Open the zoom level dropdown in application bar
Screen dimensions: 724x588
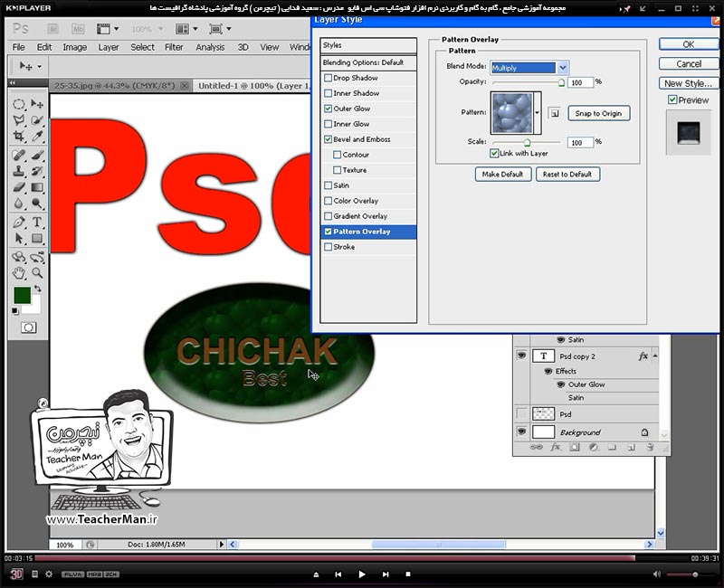click(x=161, y=29)
